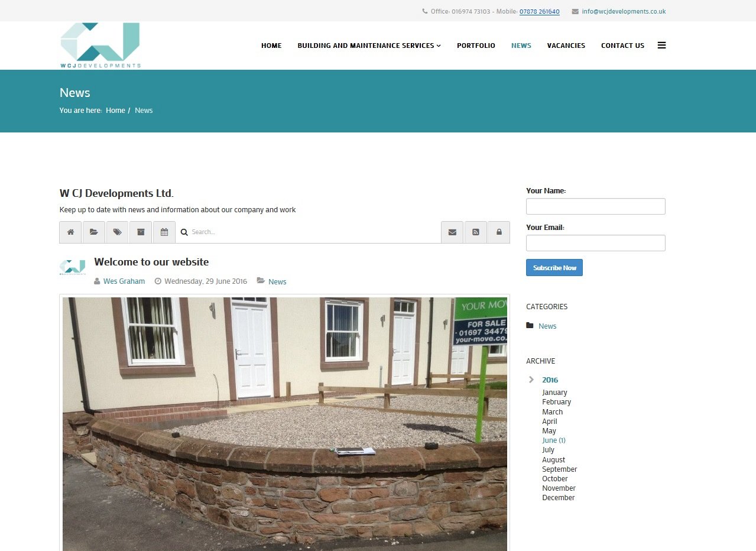Click inside the Your Email field
This screenshot has width=756, height=551.
[595, 242]
